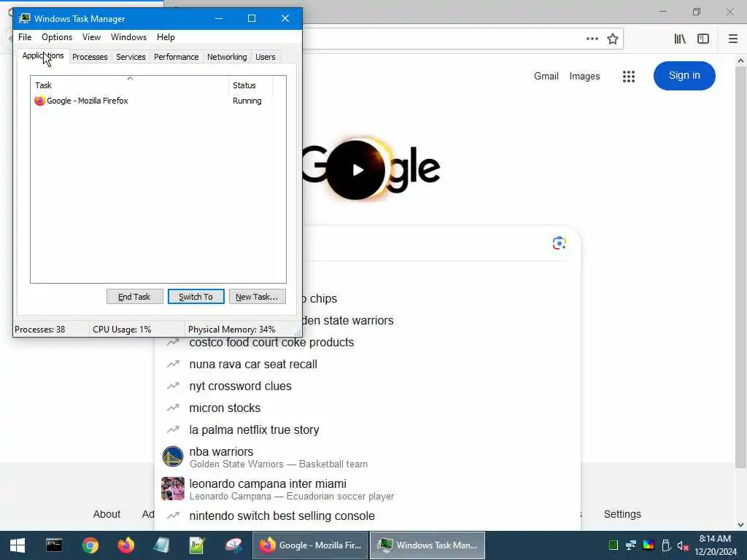
Task: Open the taskbar clock showing 8:14 AM
Action: tap(716, 545)
